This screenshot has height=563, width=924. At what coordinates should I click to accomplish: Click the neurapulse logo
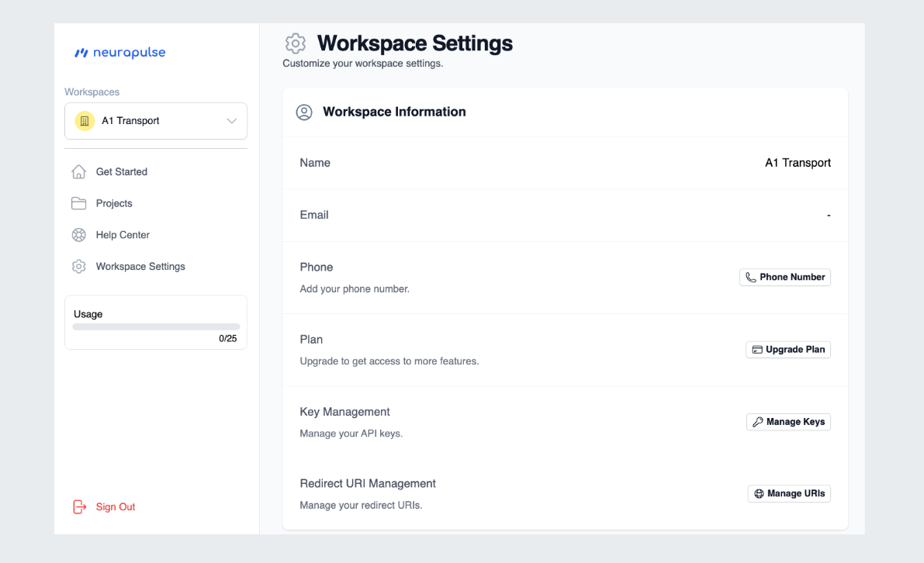[x=119, y=53]
